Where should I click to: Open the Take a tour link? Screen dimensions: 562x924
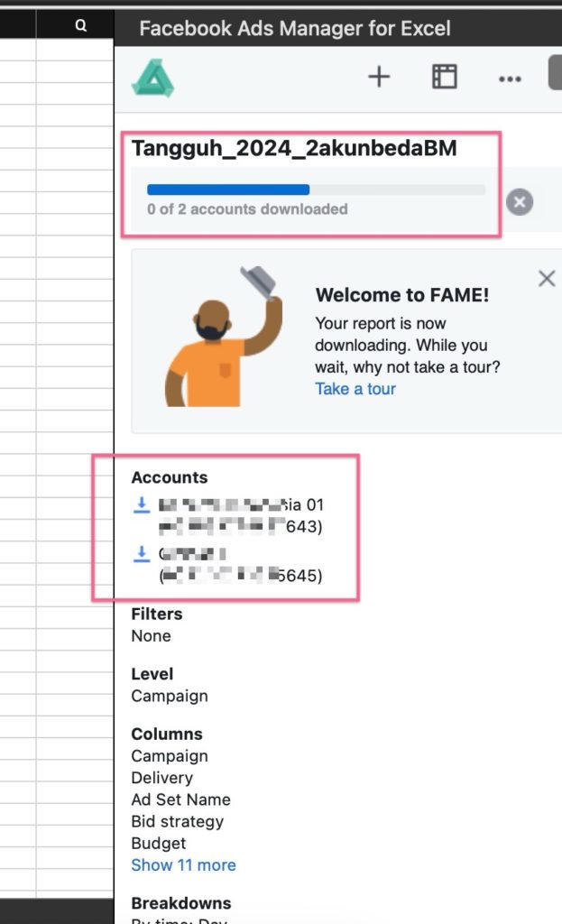coord(355,389)
